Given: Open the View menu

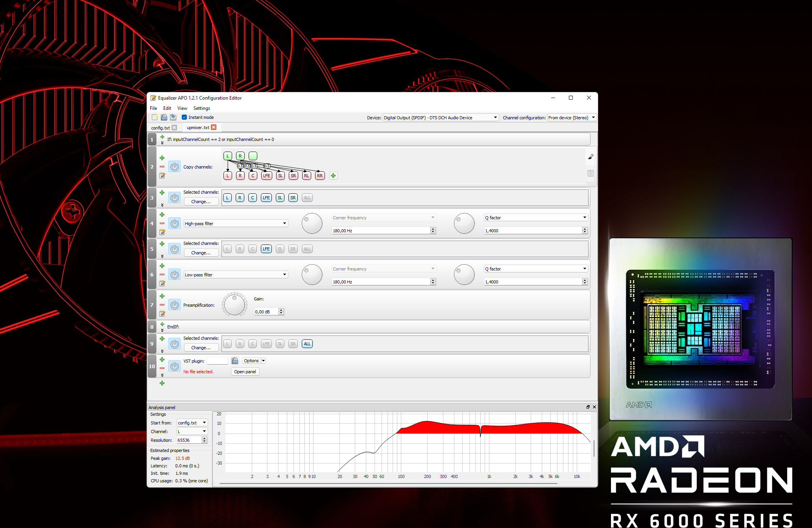Looking at the screenshot, I should click(182, 108).
